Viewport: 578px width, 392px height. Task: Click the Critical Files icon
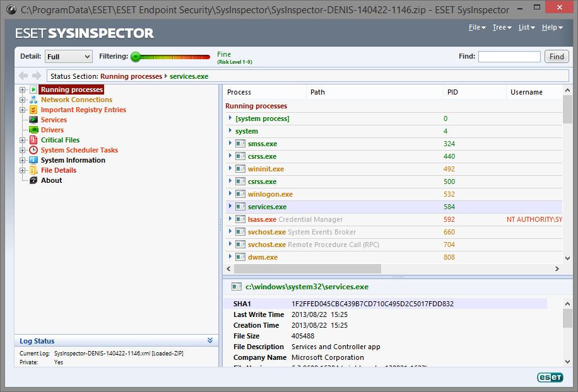(x=33, y=140)
